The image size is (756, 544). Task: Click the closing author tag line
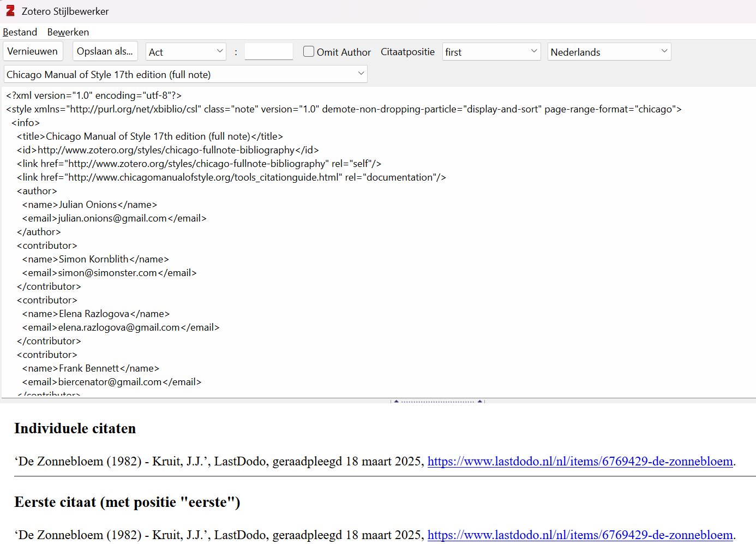[x=39, y=232]
